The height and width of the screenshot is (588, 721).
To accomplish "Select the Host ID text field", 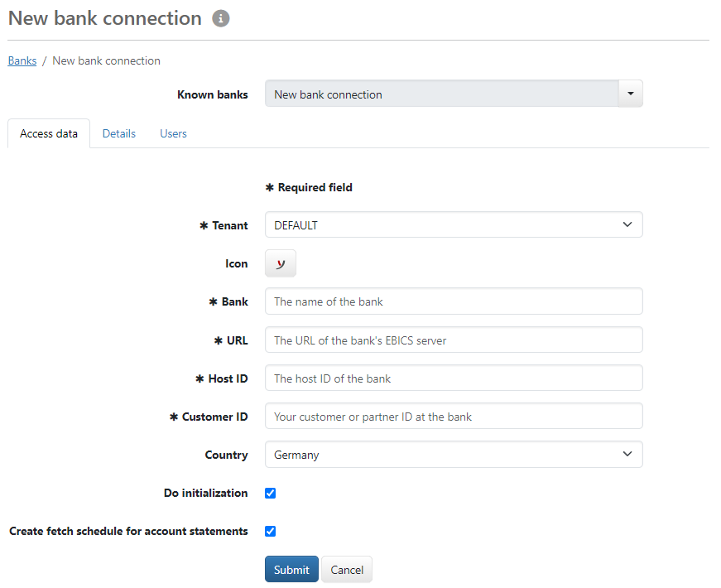I will (x=453, y=378).
